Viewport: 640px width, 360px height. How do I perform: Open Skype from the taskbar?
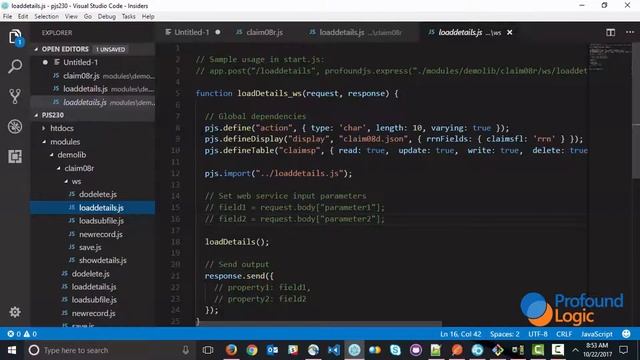click(395, 350)
